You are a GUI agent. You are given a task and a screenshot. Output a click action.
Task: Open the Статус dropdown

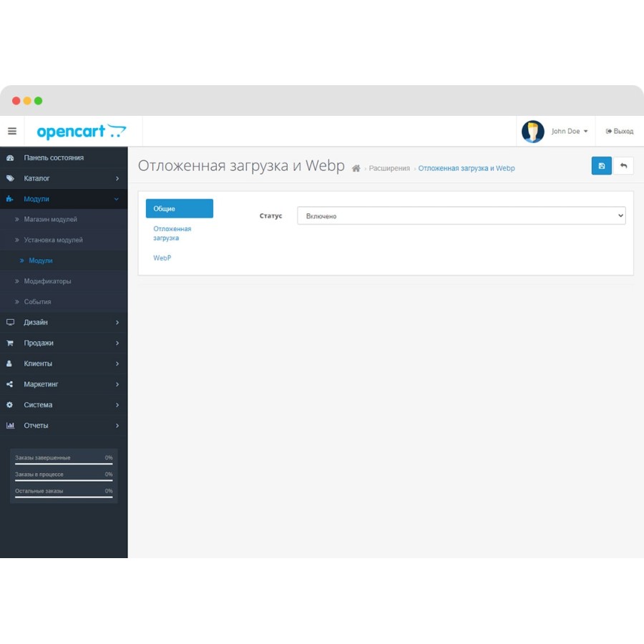click(462, 215)
